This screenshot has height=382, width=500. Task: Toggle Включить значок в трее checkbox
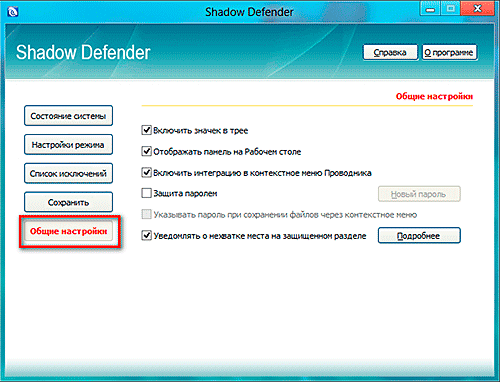146,130
